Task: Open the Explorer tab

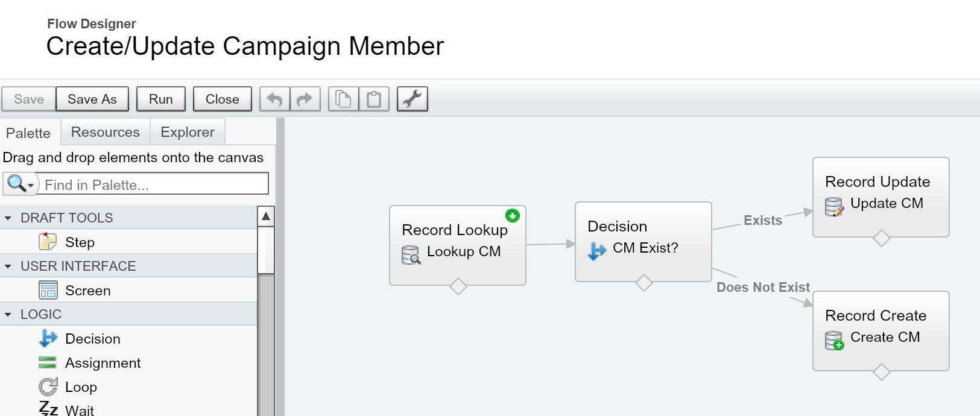Action: point(187,131)
